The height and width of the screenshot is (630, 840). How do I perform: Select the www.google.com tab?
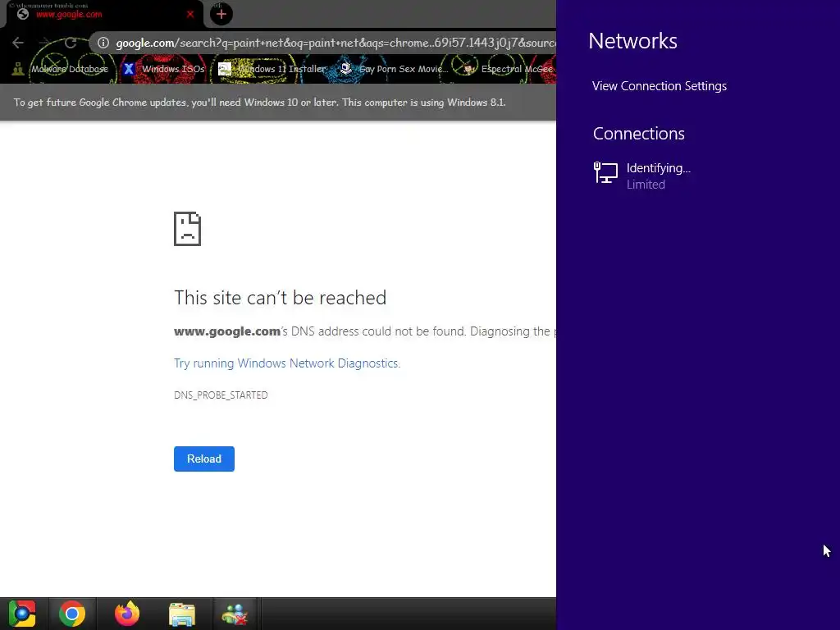pyautogui.click(x=104, y=15)
